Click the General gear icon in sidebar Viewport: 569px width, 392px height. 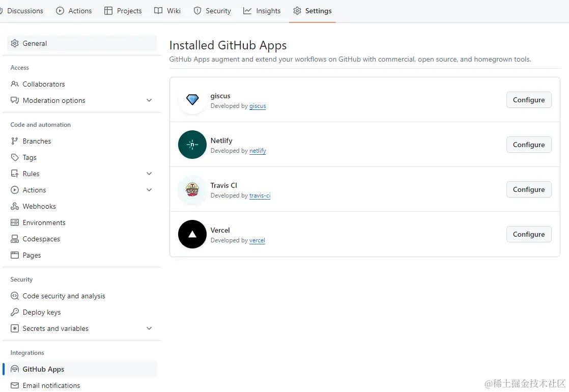click(15, 43)
